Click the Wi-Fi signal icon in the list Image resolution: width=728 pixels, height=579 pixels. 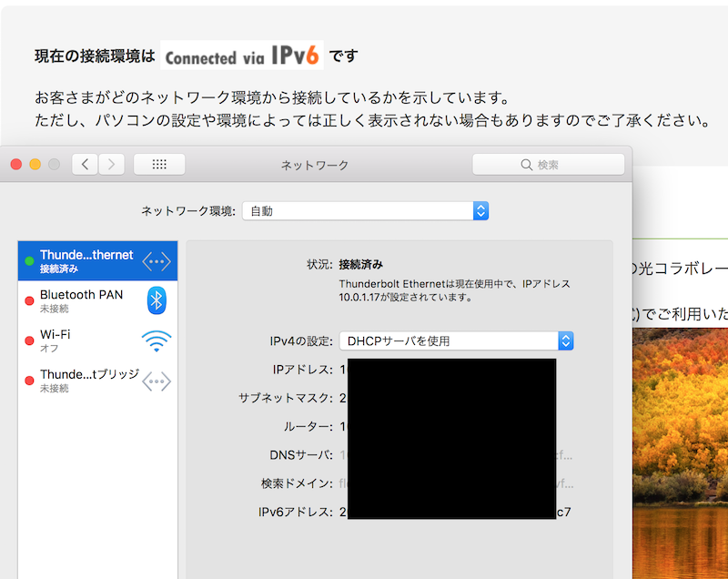click(157, 340)
